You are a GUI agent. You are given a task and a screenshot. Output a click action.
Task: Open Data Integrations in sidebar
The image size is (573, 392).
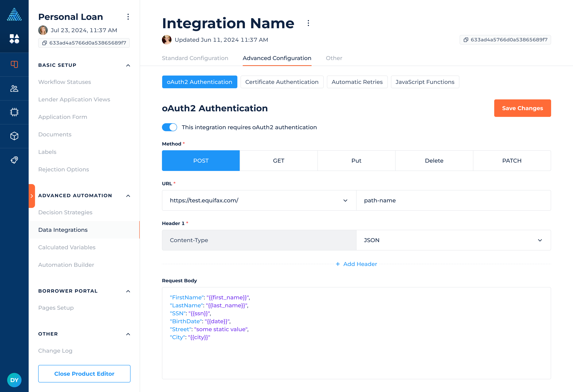(x=84, y=230)
